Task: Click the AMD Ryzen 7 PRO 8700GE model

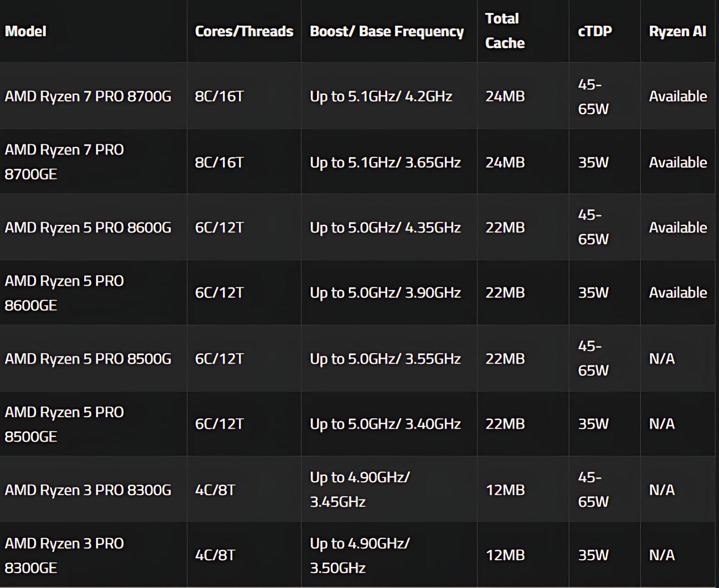Action: (64, 162)
